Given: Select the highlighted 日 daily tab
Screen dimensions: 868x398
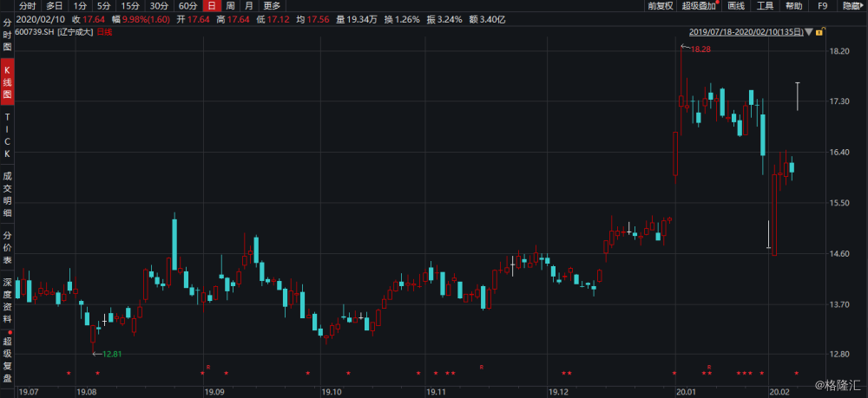Looking at the screenshot, I should [212, 6].
